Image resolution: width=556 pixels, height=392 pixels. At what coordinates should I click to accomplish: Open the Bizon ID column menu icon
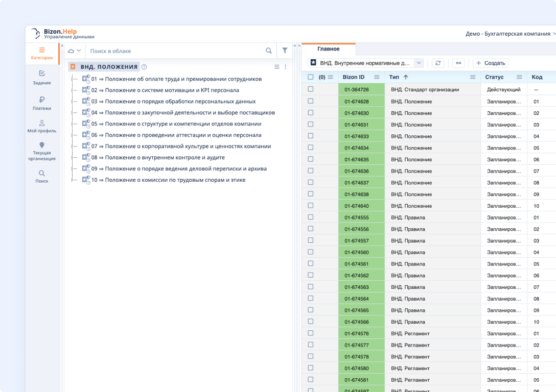[377, 77]
